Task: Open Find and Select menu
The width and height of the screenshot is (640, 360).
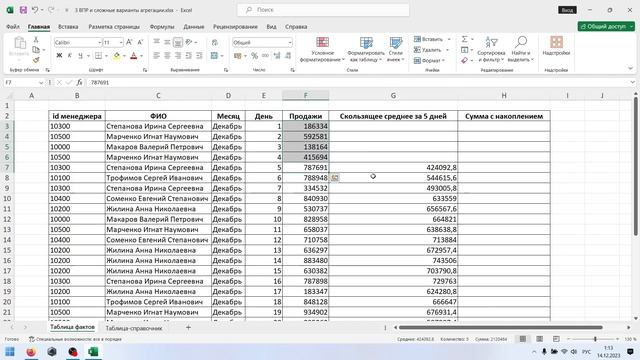Action: point(521,49)
